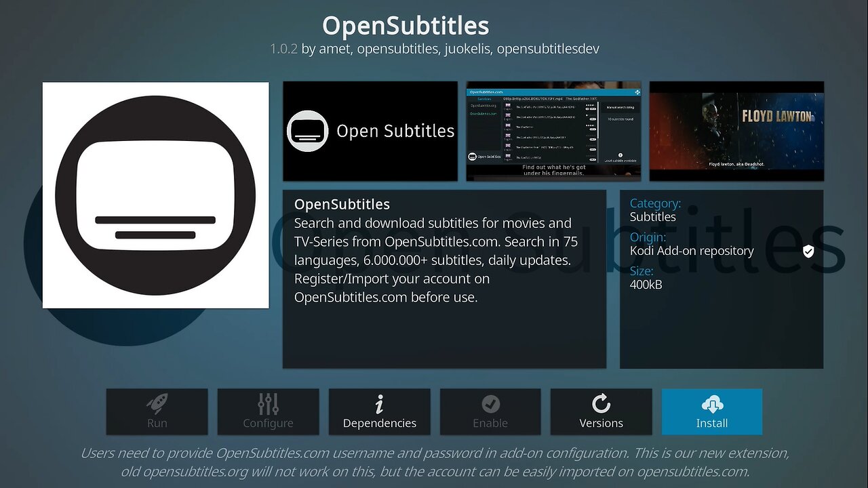This screenshot has height=488, width=868.
Task: Click the greyed-out Configure button
Action: click(268, 411)
